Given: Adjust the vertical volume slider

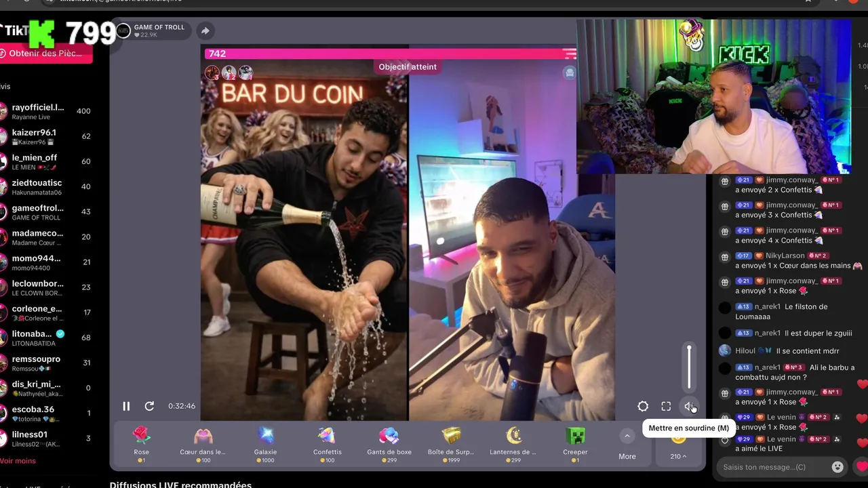Looking at the screenshot, I should [x=689, y=367].
